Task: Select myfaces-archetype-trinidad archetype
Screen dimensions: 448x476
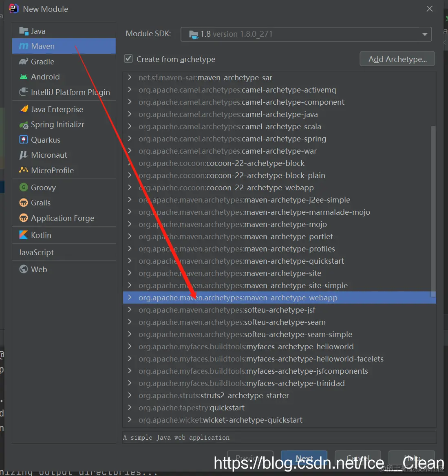Action: 279,383
